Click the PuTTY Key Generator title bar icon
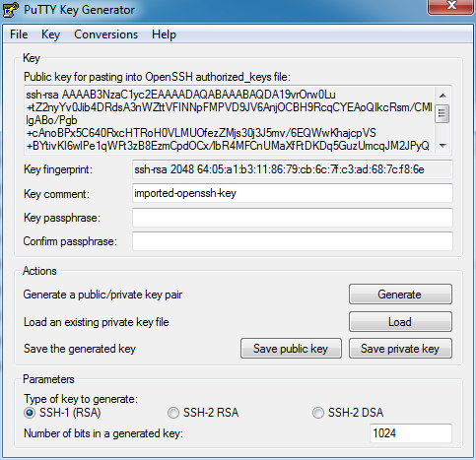Viewport: 476px width, 460px height. click(x=10, y=10)
